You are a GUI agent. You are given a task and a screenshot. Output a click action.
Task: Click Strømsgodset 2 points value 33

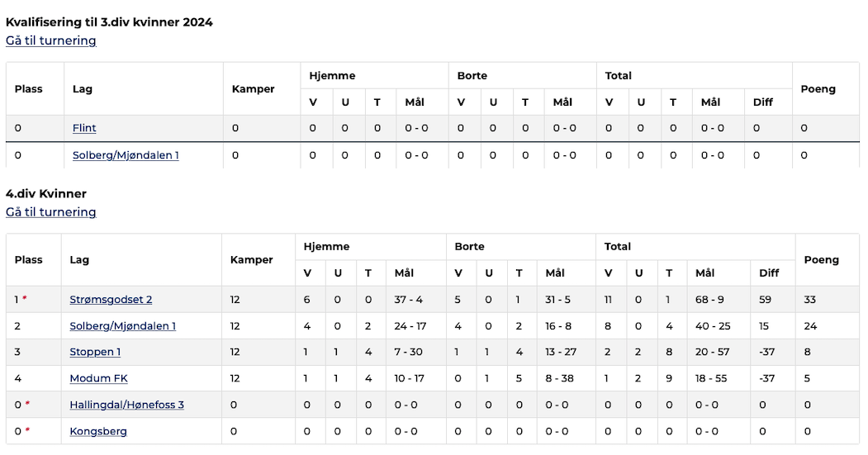[x=810, y=300]
